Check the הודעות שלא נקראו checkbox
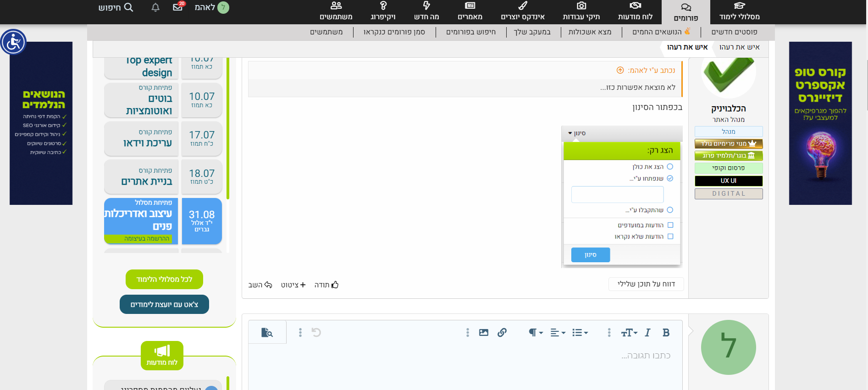This screenshot has height=390, width=868. 670,236
